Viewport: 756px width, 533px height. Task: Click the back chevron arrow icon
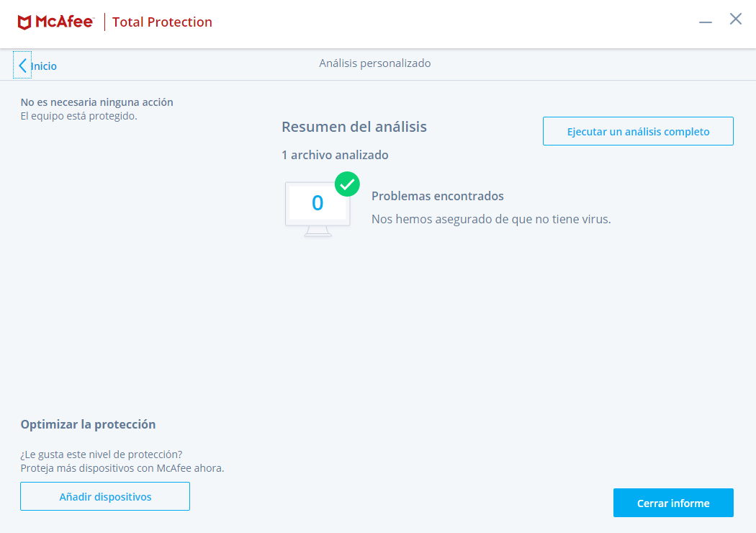(22, 66)
